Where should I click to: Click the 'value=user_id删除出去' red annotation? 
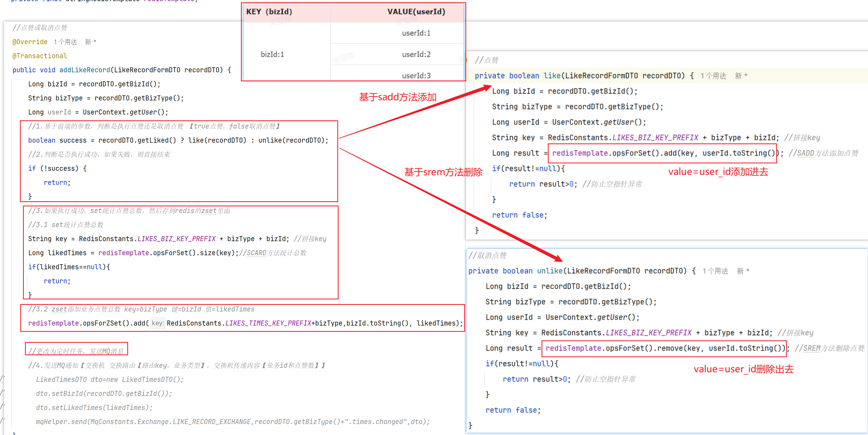(743, 369)
